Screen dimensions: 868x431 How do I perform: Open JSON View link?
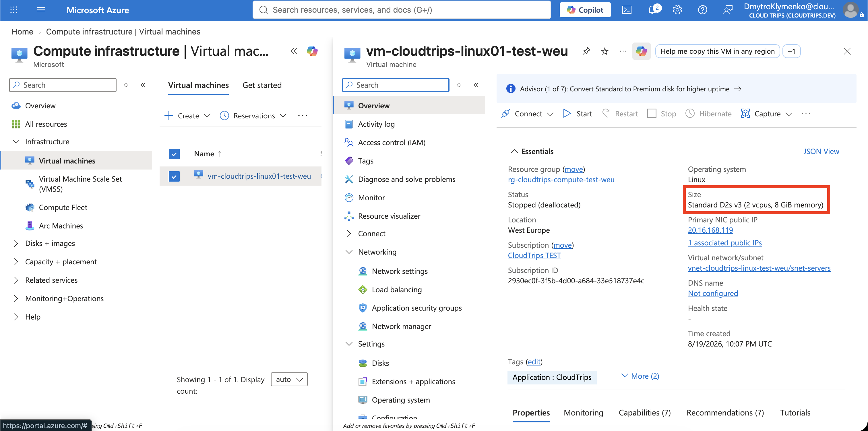(x=821, y=151)
